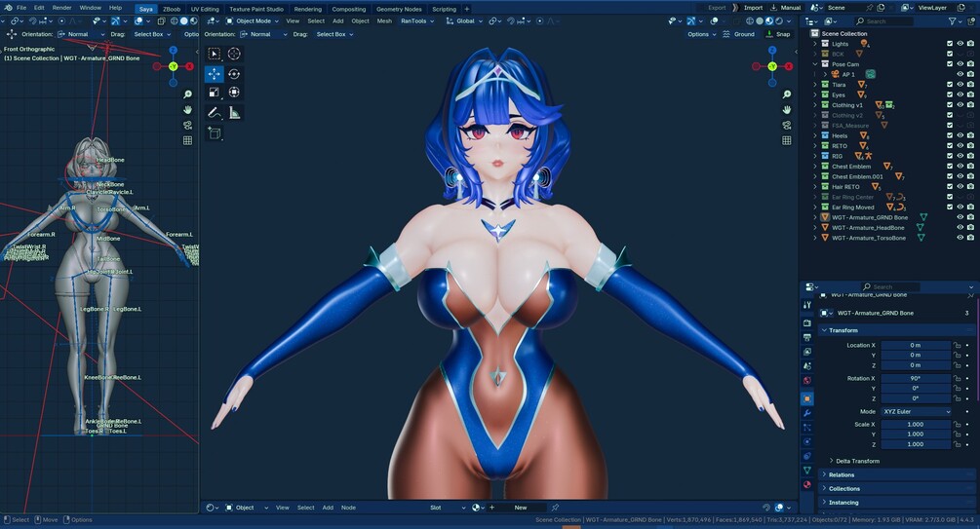Select the 3D Cursor tool
The image size is (980, 529).
234,54
